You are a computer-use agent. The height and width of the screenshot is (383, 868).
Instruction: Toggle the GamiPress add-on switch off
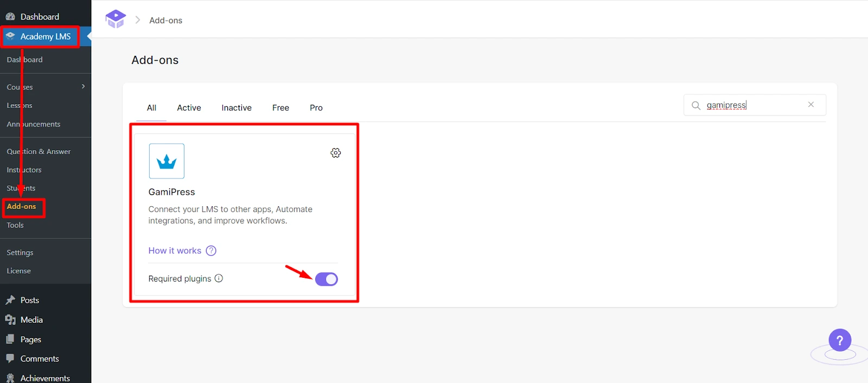tap(327, 279)
